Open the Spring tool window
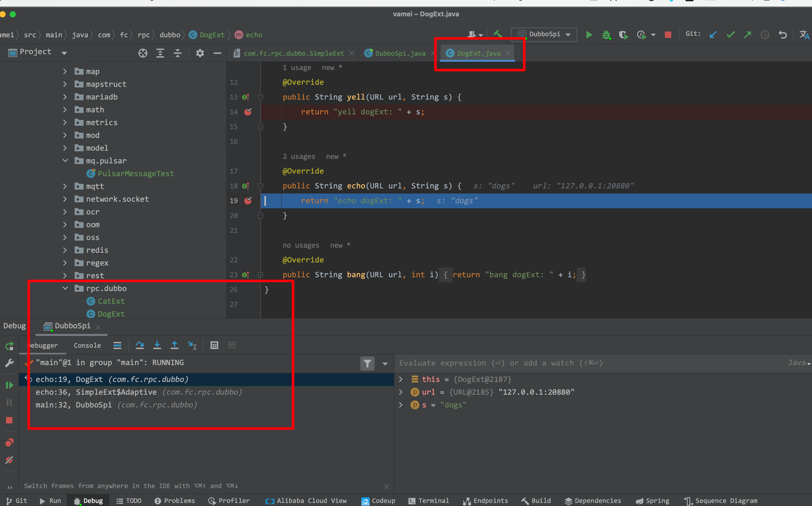 (653, 501)
